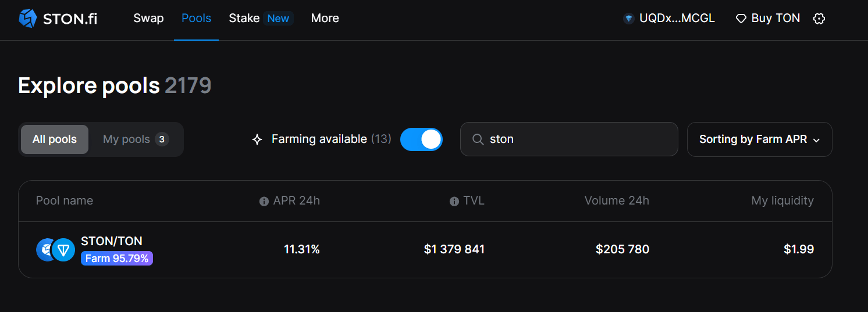Click the STON.fi logo icon

pos(27,19)
